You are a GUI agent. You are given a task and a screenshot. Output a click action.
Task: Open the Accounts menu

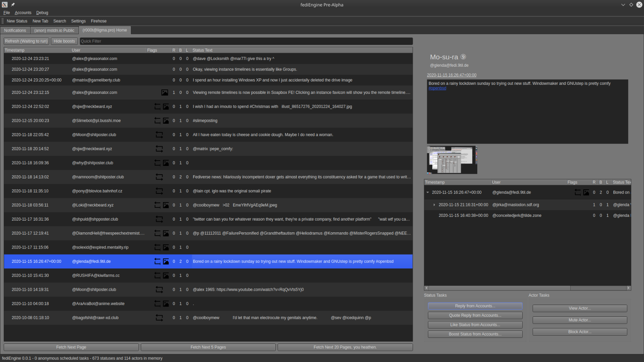23,13
